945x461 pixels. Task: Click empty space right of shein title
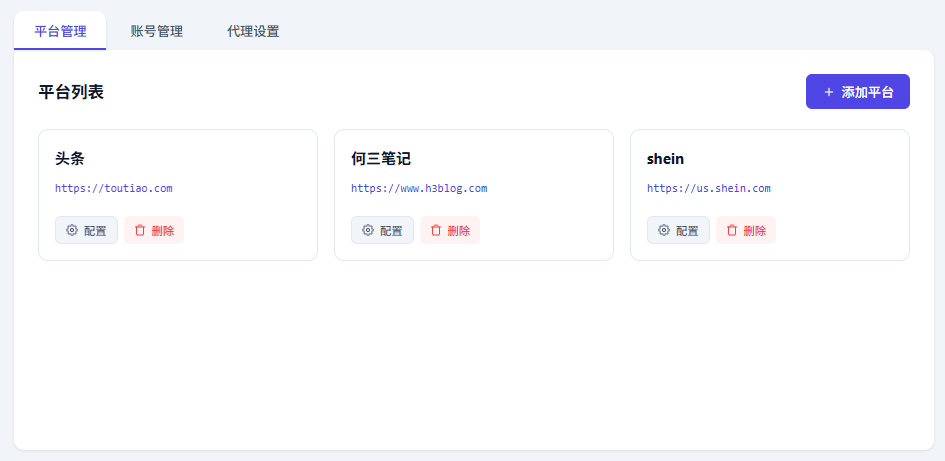(800, 159)
